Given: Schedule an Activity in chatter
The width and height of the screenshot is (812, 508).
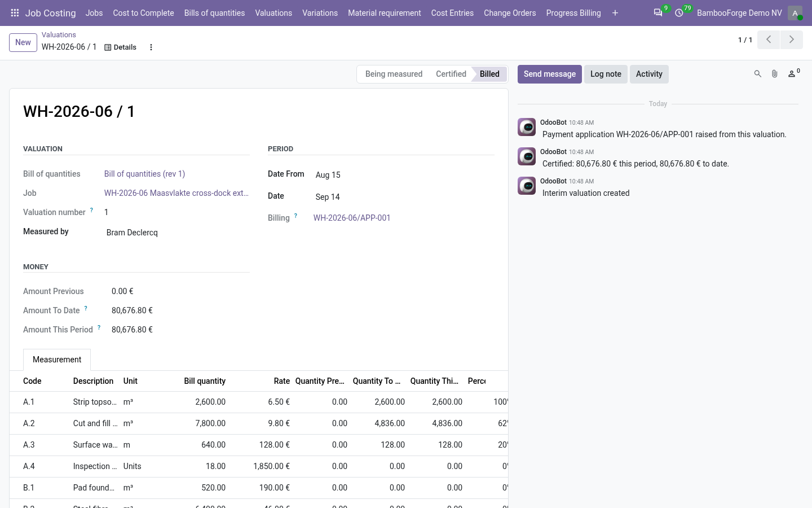Looking at the screenshot, I should (x=649, y=74).
